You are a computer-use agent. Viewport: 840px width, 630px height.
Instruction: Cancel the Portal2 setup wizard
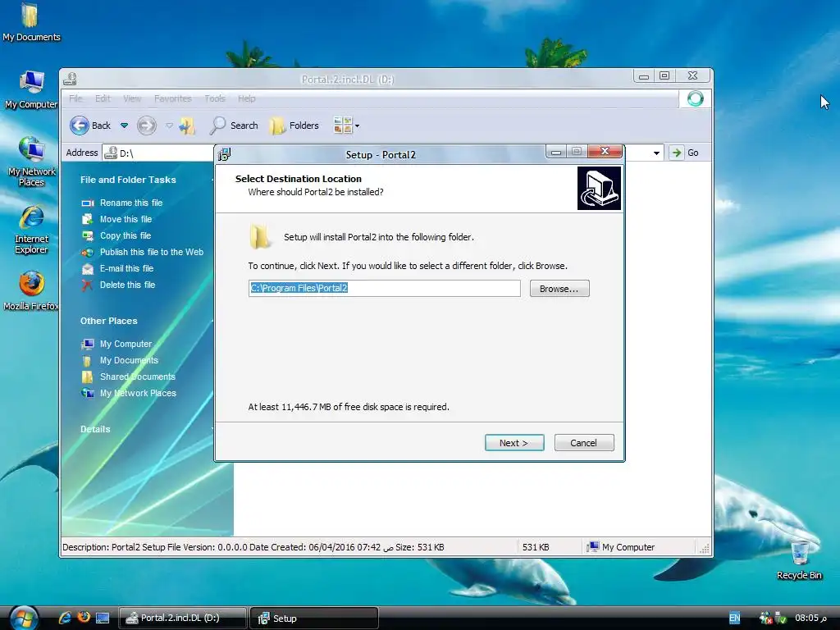click(x=584, y=443)
